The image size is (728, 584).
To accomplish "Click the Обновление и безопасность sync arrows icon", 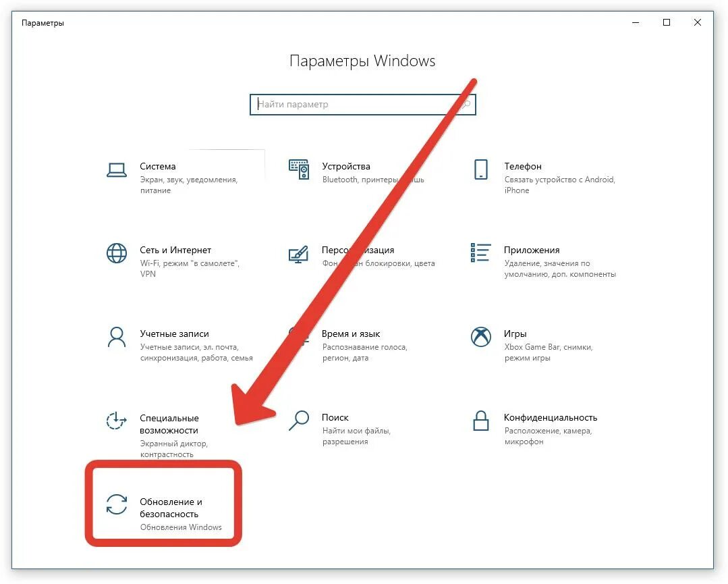I will coord(117,504).
